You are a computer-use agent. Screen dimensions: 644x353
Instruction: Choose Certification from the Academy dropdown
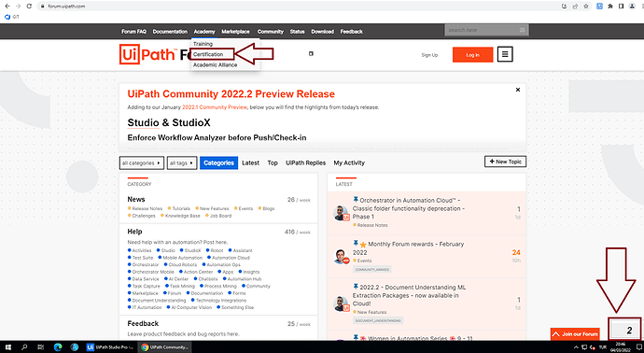pos(208,54)
